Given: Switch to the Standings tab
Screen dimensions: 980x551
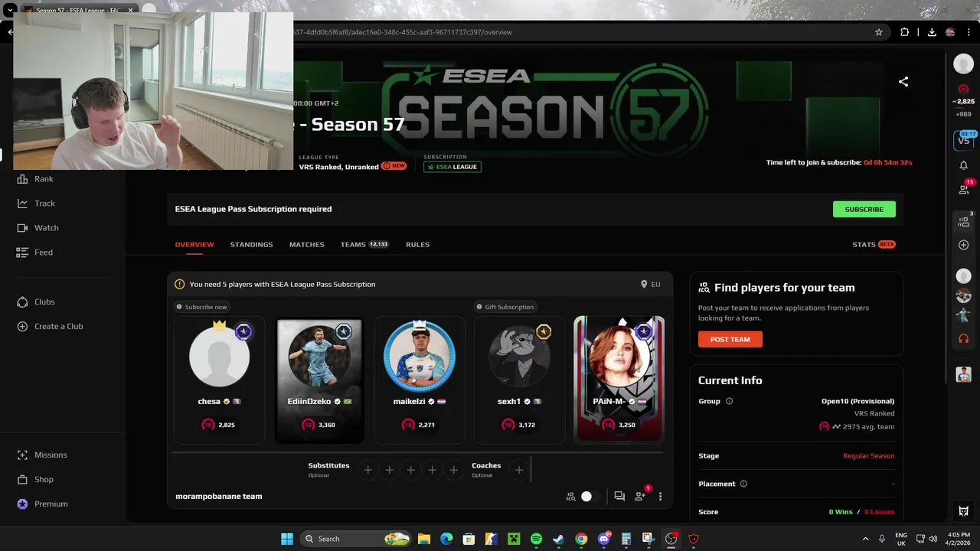Looking at the screenshot, I should click(x=252, y=244).
